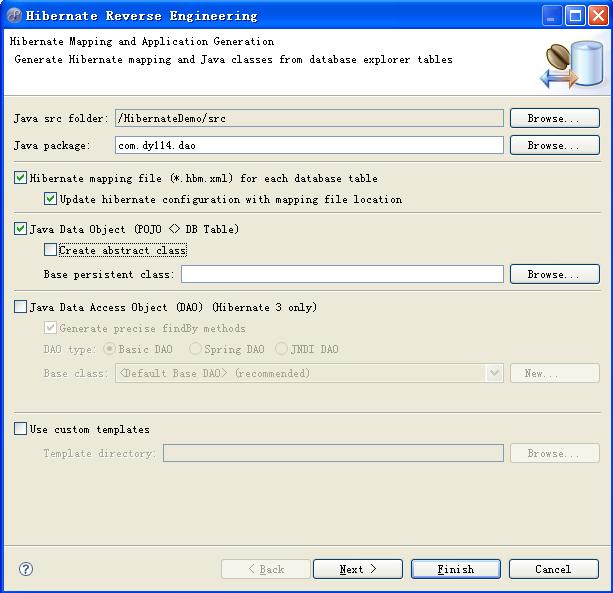Click the Java src folder field

[309, 118]
